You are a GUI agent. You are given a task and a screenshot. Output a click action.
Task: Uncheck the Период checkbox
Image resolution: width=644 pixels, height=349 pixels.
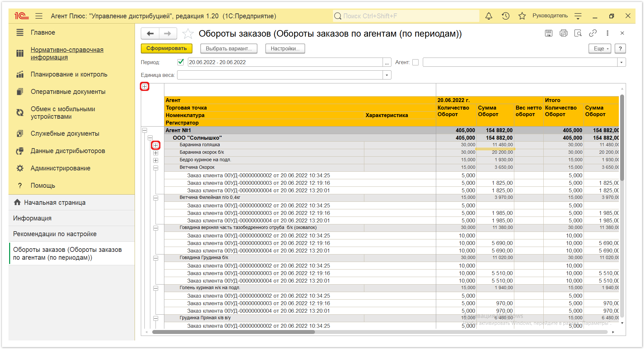180,62
